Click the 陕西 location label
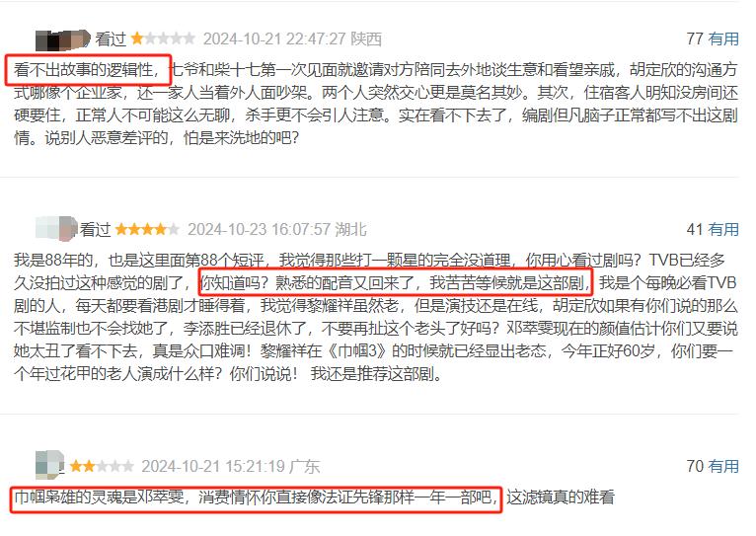 [x=366, y=38]
